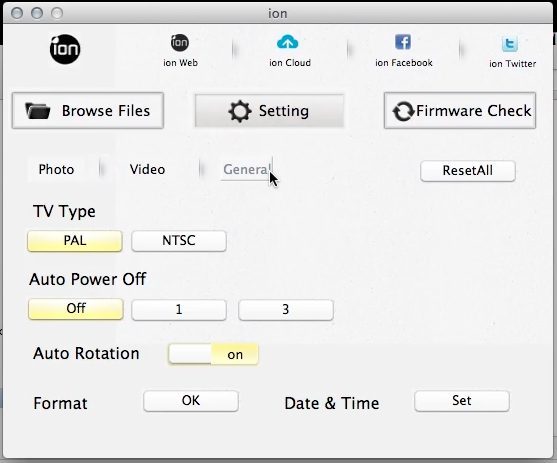Open the ion Facebook icon
The height and width of the screenshot is (463, 557).
[x=403, y=42]
